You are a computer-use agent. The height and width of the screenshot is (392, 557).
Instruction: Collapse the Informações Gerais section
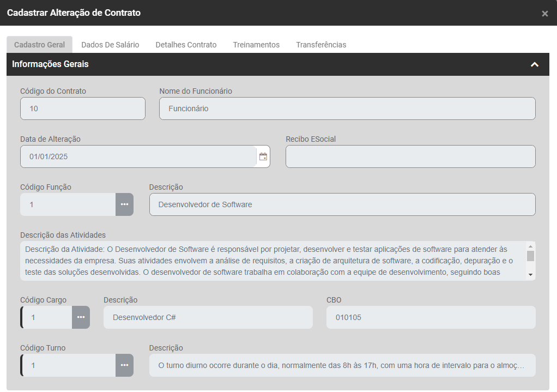[x=535, y=64]
